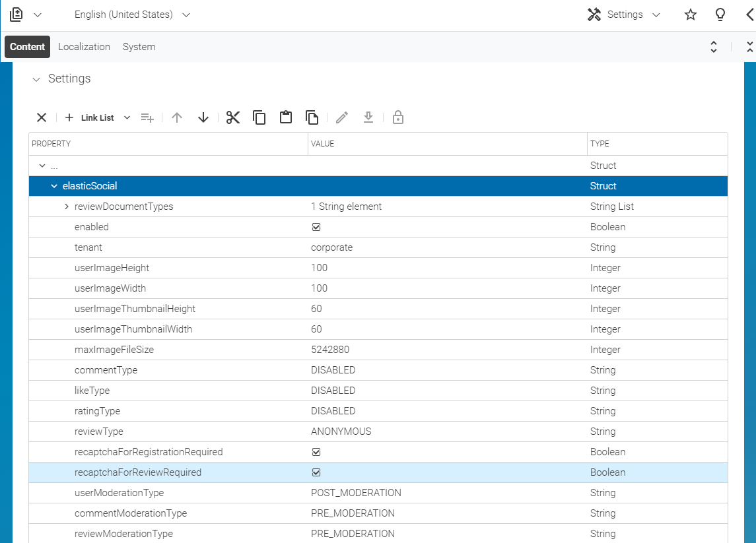Viewport: 756px width, 543px height.
Task: Select the Cut icon in the struct toolbar
Action: click(x=232, y=117)
